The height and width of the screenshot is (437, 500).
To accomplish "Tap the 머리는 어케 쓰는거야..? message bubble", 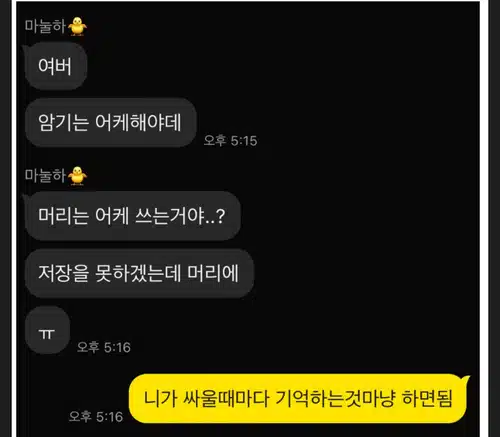I will 132,216.
